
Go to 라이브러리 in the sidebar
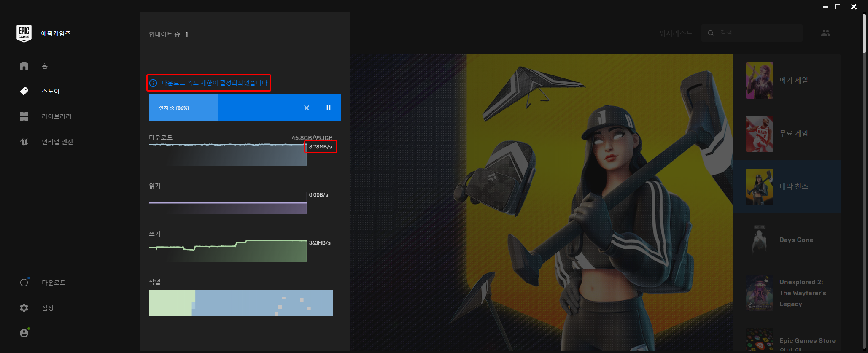click(x=57, y=116)
